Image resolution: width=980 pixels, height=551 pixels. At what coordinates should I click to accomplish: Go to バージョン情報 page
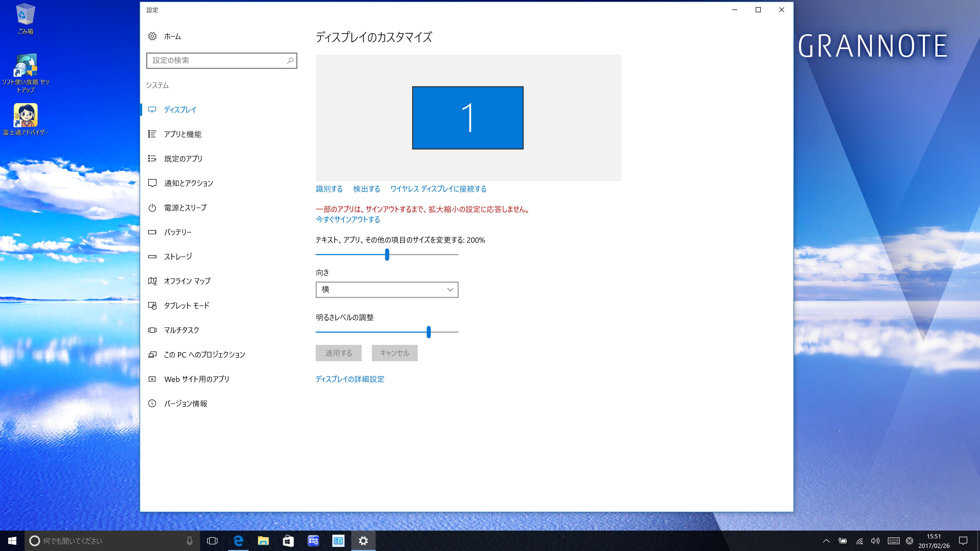(186, 404)
